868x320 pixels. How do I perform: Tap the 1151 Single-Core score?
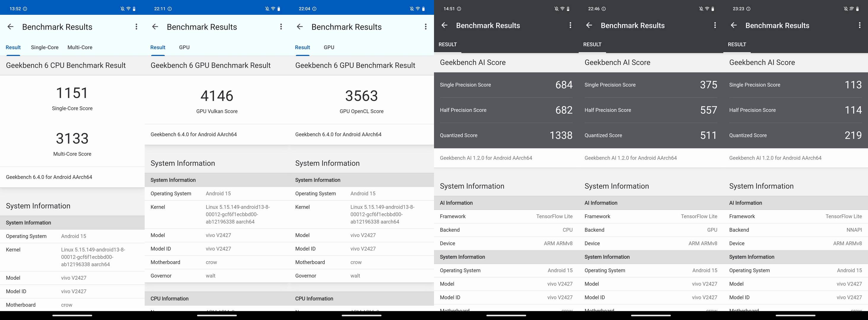pyautogui.click(x=72, y=93)
